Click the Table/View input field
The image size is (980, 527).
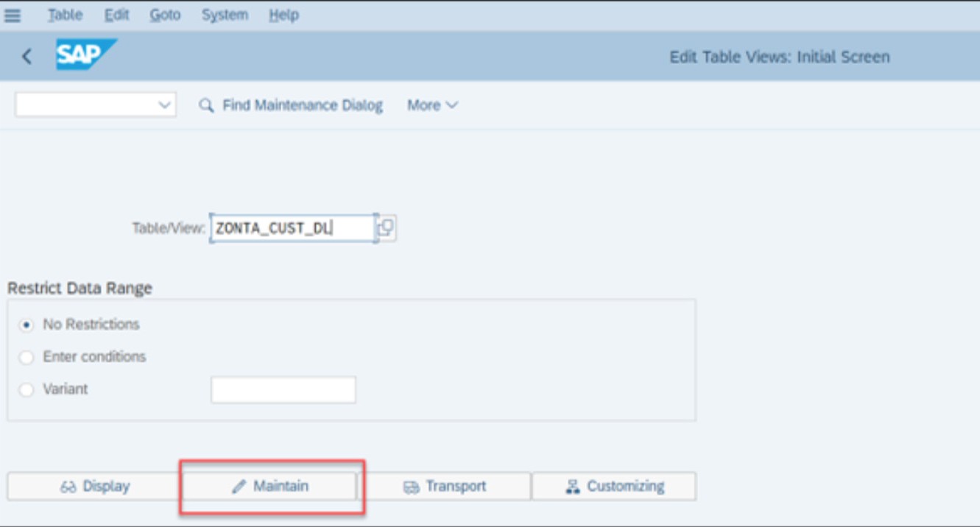(294, 228)
